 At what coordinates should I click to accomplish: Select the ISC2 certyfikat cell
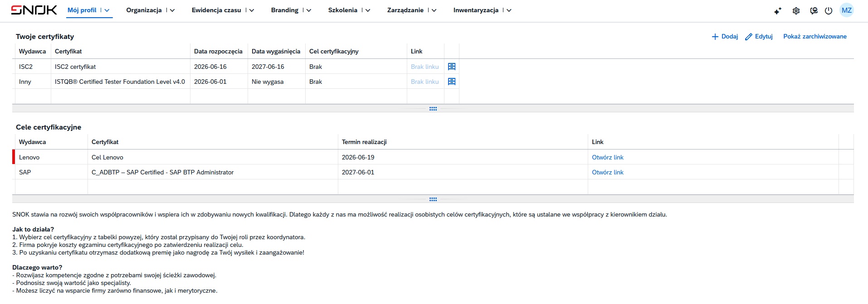[x=121, y=67]
